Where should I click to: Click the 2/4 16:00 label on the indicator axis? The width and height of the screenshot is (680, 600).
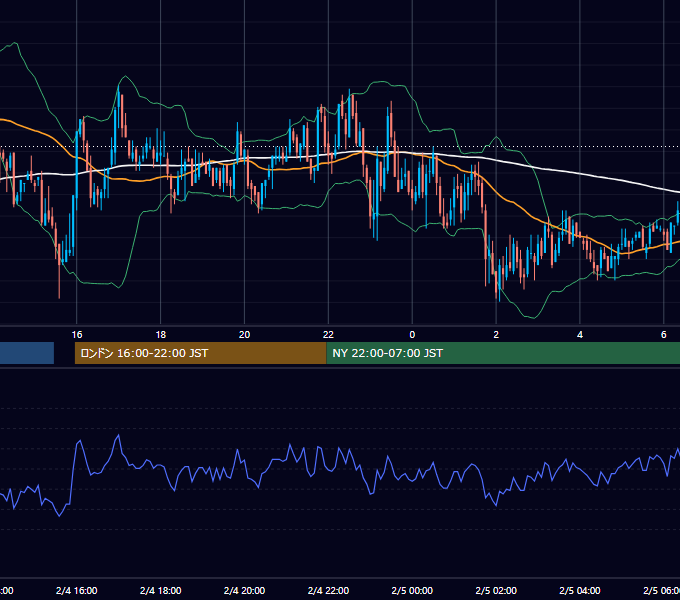pyautogui.click(x=77, y=591)
